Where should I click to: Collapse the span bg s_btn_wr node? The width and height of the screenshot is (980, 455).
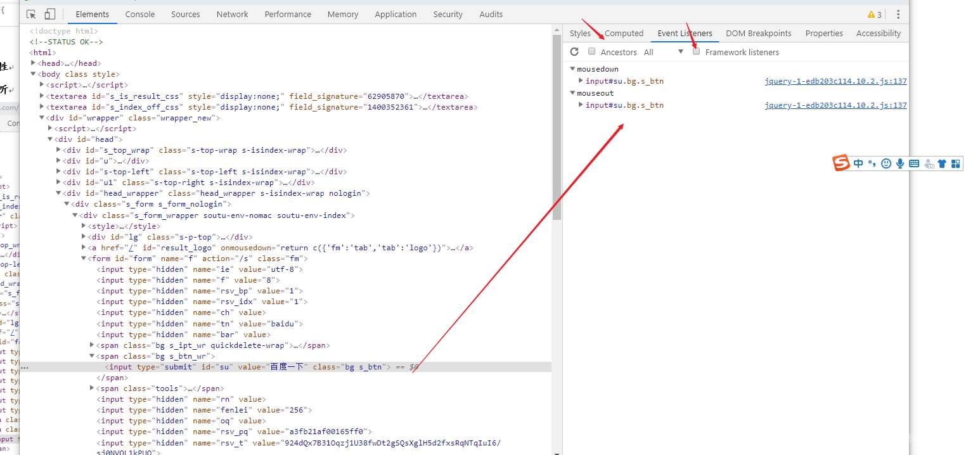coord(92,356)
